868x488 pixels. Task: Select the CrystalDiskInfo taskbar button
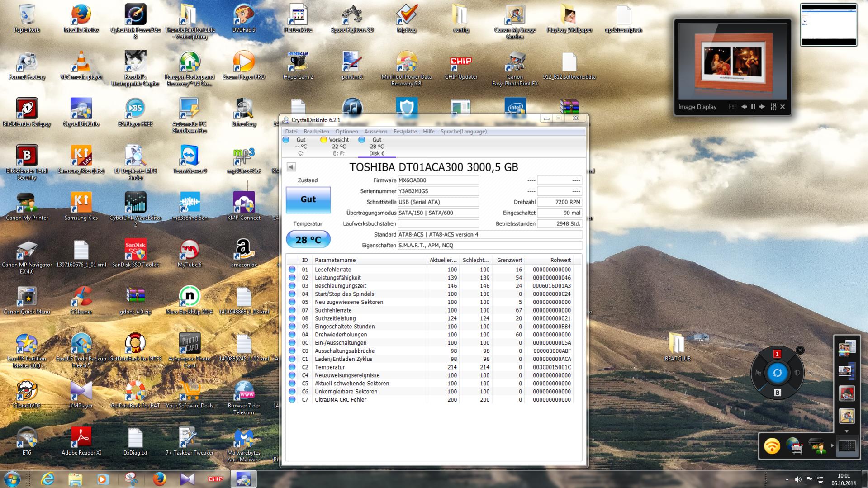tap(243, 479)
